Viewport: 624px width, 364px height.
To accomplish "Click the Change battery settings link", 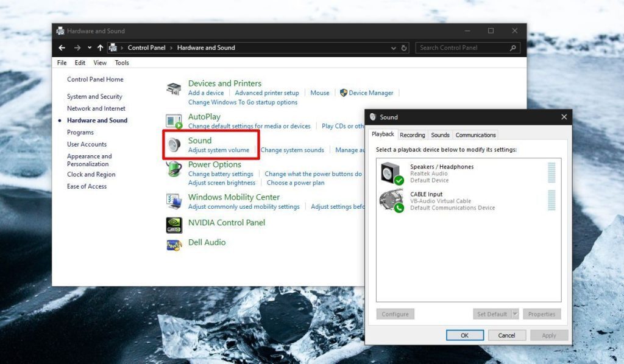I will [221, 173].
